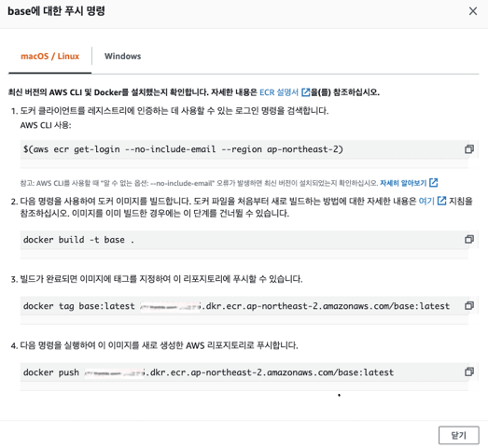The width and height of the screenshot is (488, 448).
Task: Switch to the macOS / Linux tab
Action: pyautogui.click(x=49, y=56)
